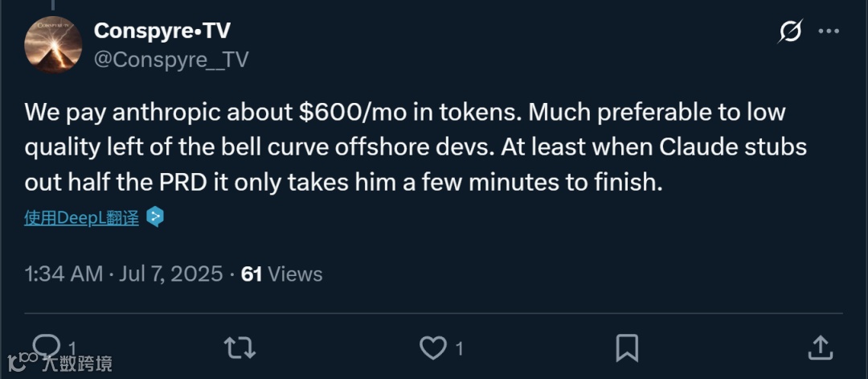Image resolution: width=868 pixels, height=379 pixels.
Task: Click the DeepL logo icon
Action: (x=155, y=217)
